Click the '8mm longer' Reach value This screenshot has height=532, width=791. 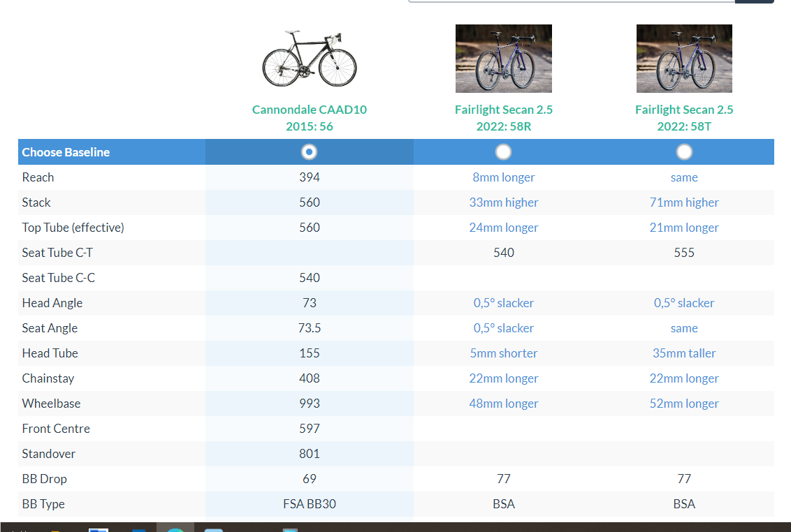tap(503, 177)
